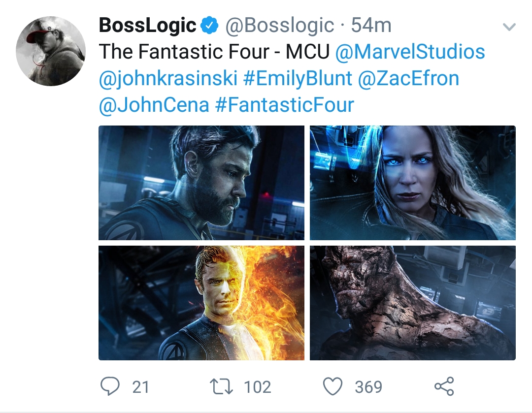Open the @JohnCena profile mention
Image resolution: width=532 pixels, height=413 pixels.
pos(154,105)
